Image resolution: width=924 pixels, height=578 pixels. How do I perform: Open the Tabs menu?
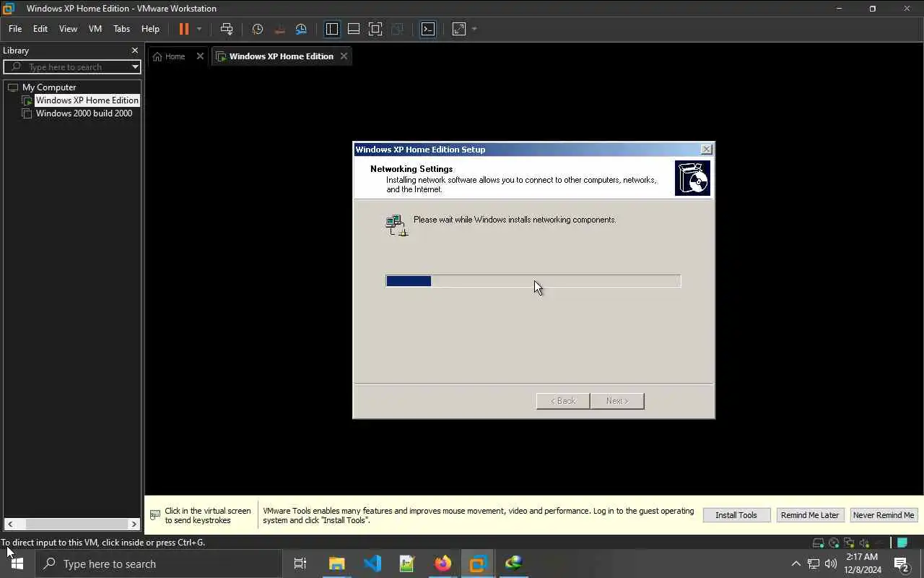(x=121, y=29)
